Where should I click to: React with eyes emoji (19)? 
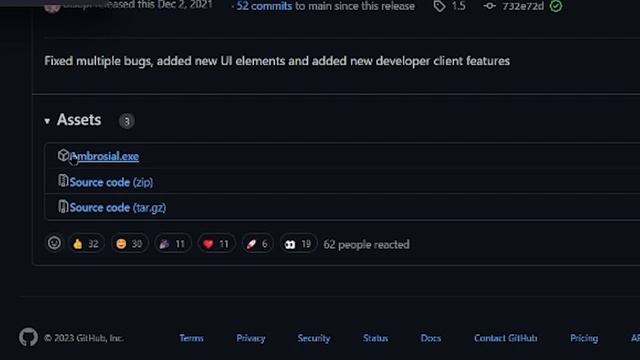pos(298,244)
